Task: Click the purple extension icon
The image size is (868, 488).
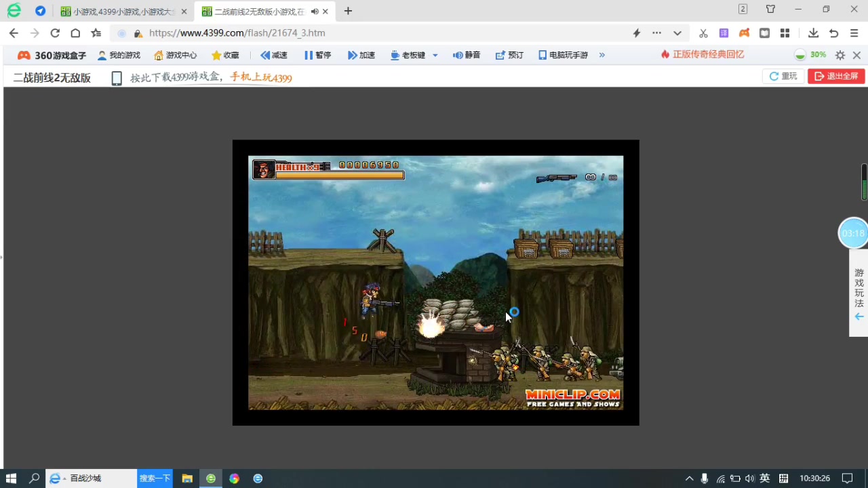Action: tap(724, 33)
